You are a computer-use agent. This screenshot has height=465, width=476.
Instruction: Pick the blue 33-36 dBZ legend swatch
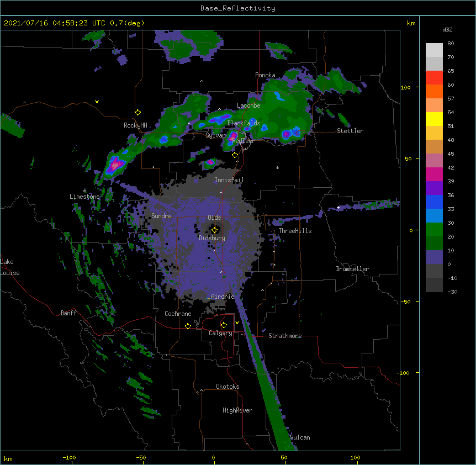pyautogui.click(x=434, y=202)
